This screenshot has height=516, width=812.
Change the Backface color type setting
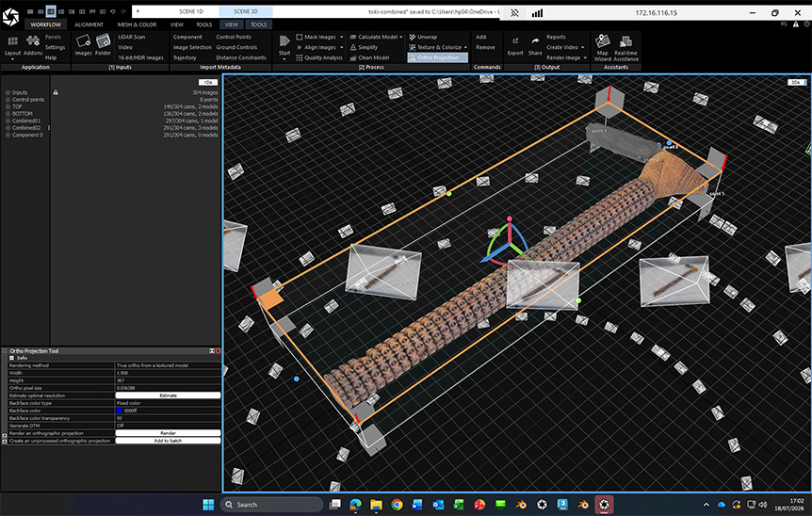[168, 403]
